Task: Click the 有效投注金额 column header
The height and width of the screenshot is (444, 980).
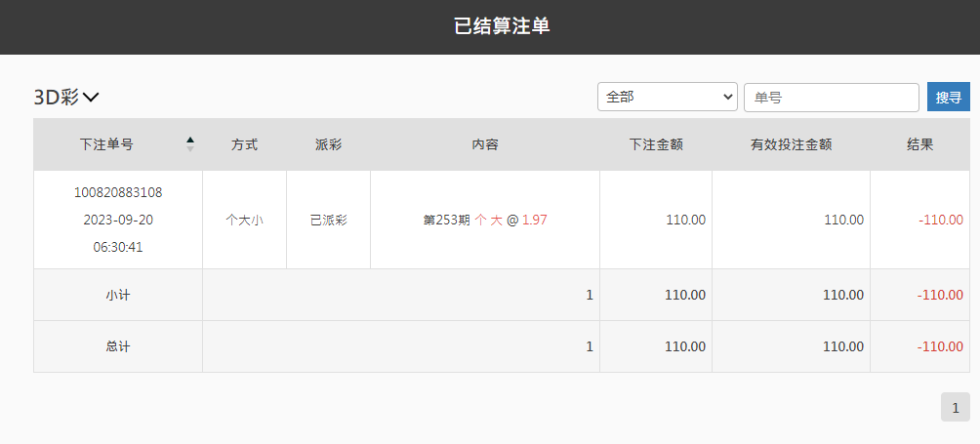Action: point(791,144)
